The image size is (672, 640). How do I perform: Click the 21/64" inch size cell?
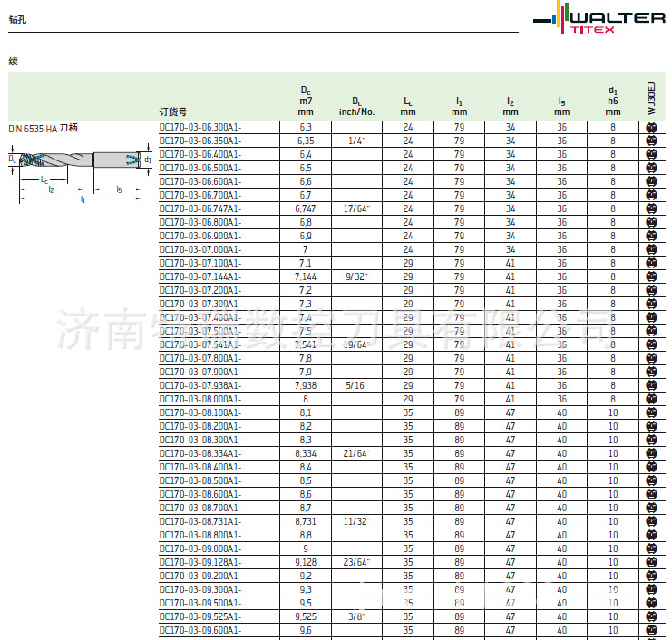coord(356,453)
